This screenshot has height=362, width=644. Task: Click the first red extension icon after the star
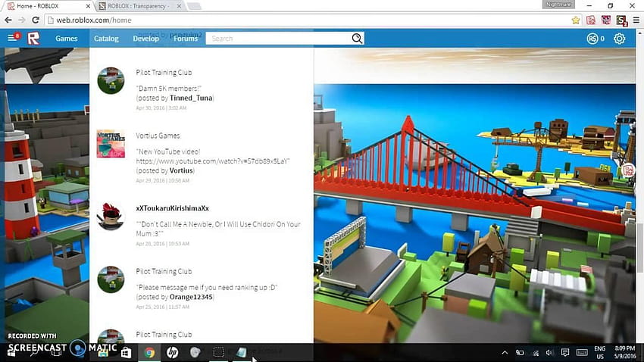[591, 20]
